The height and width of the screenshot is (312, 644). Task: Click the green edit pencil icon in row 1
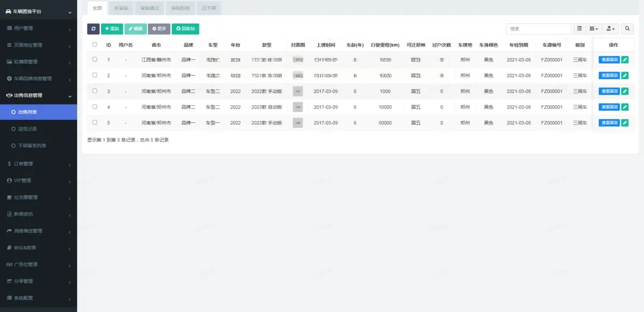(x=625, y=60)
